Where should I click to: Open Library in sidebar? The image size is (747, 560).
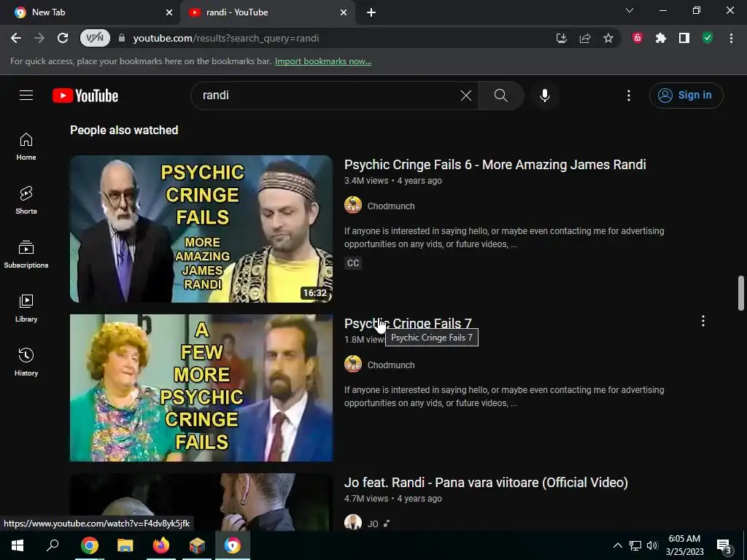click(x=26, y=308)
